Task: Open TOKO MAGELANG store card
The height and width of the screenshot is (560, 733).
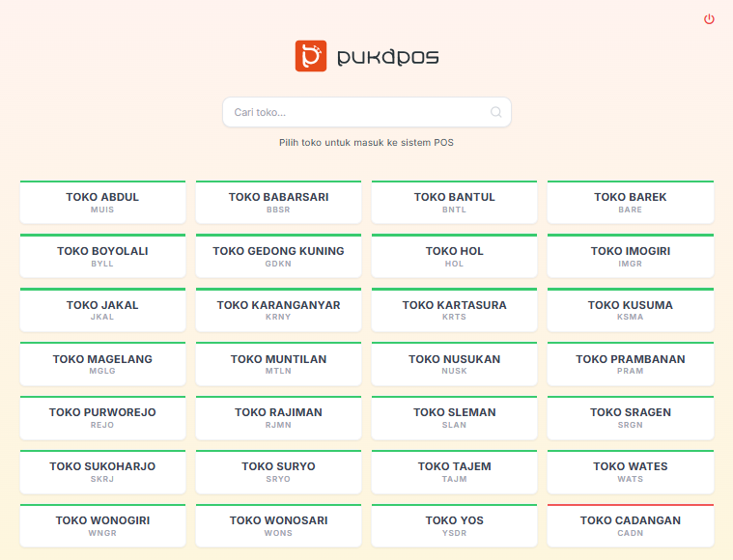Action: pyautogui.click(x=102, y=364)
